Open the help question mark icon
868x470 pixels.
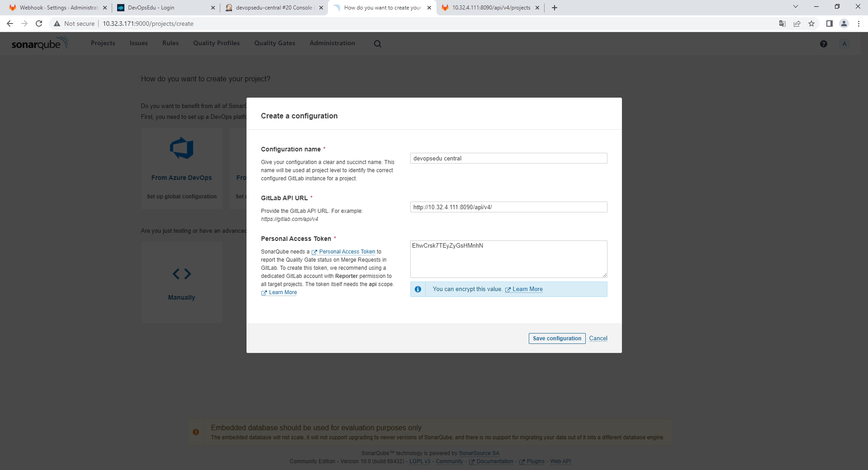click(x=824, y=44)
